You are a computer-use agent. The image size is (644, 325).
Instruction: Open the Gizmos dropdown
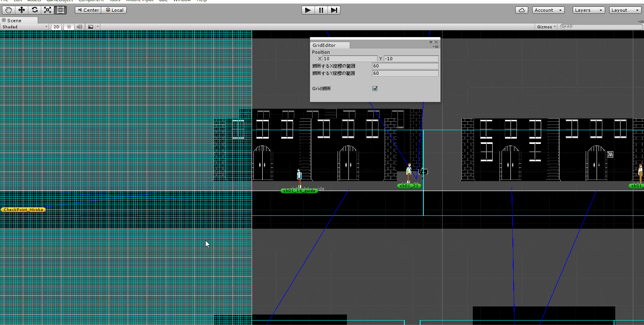tap(546, 27)
